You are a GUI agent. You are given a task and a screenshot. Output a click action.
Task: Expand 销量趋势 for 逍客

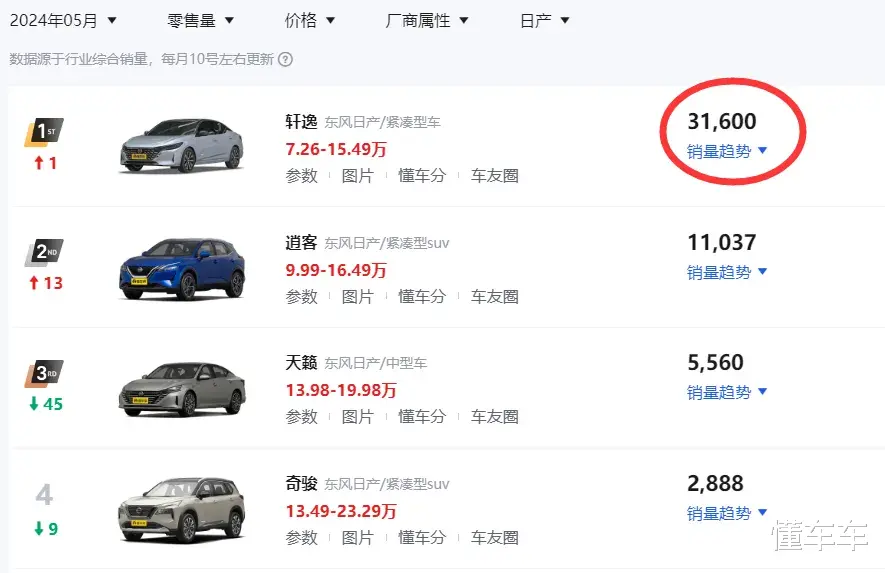[x=727, y=272]
